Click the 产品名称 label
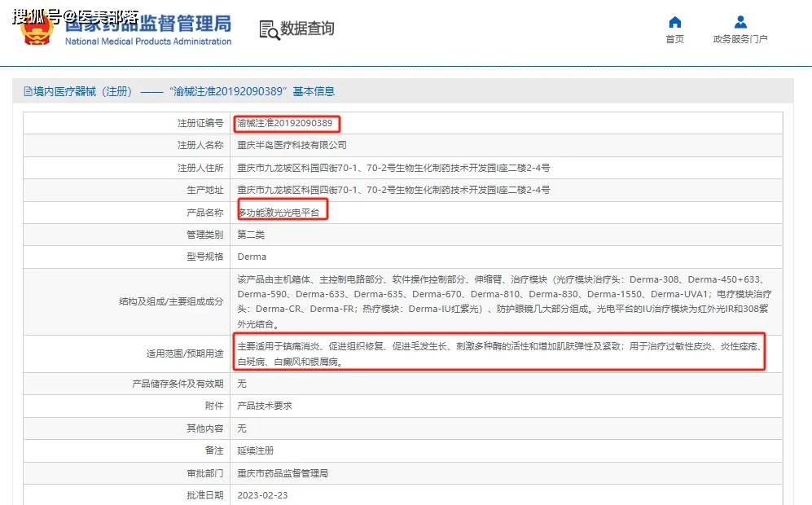 point(205,213)
